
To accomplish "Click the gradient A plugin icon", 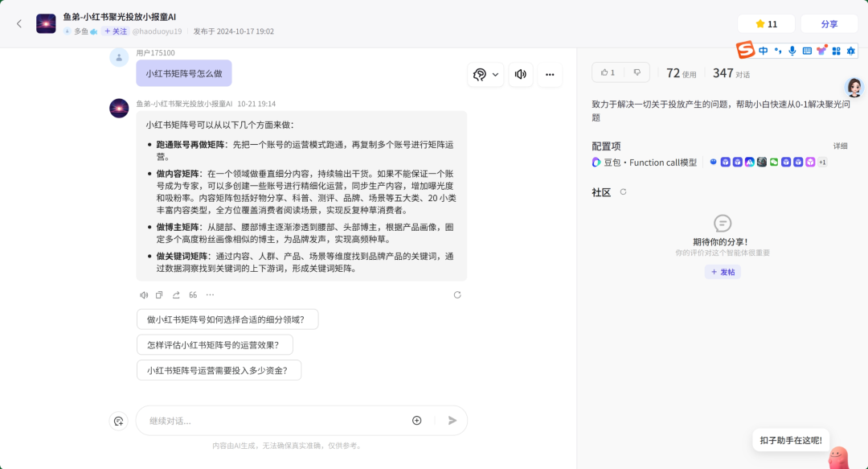I will click(750, 163).
